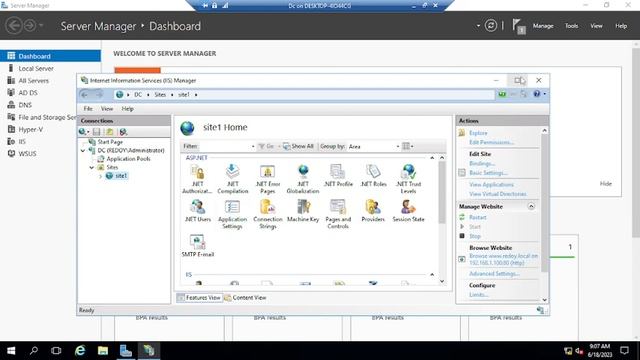Open Providers feature
The image size is (640, 360).
(x=373, y=211)
